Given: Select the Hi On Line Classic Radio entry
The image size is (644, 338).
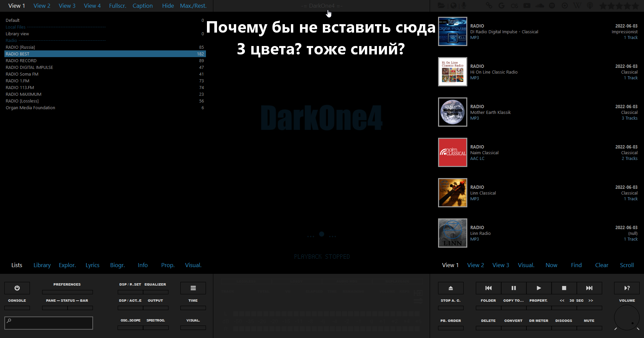Looking at the screenshot, I should (x=539, y=72).
